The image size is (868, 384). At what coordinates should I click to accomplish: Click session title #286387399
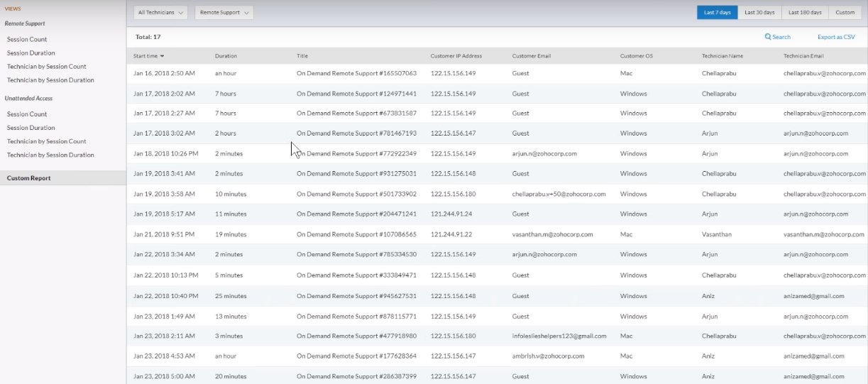(x=356, y=377)
